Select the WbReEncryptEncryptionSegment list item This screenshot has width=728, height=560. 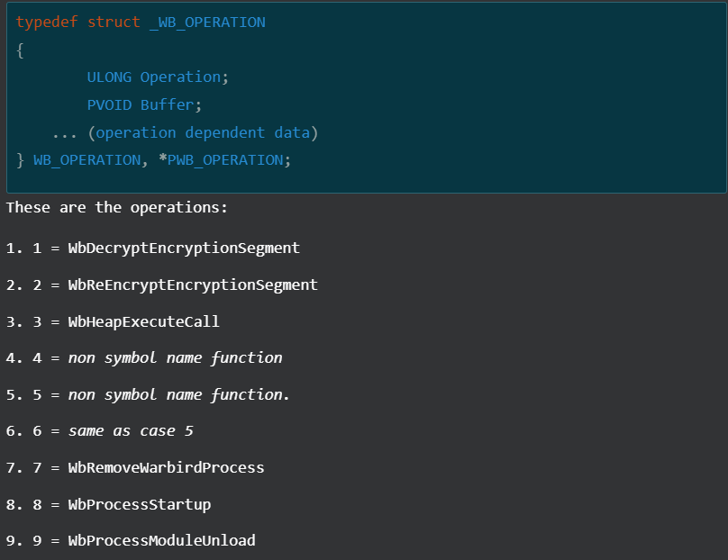(193, 285)
